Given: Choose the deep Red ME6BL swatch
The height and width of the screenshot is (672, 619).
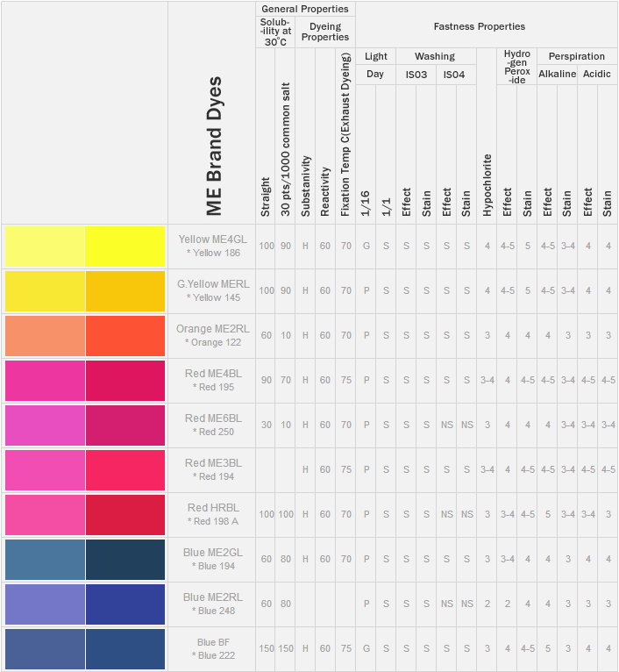Looking at the screenshot, I should [125, 425].
